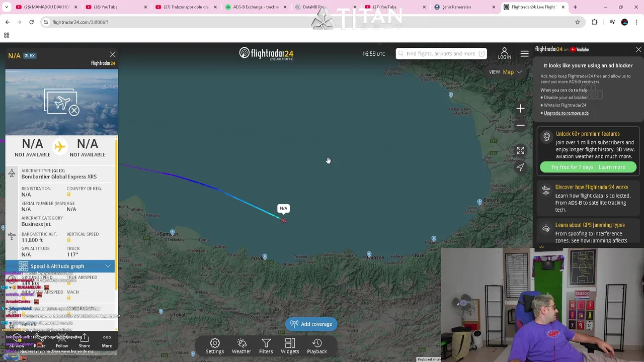Image resolution: width=644 pixels, height=362 pixels.
Task: Click the aircraft type plane icon
Action: click(12, 173)
